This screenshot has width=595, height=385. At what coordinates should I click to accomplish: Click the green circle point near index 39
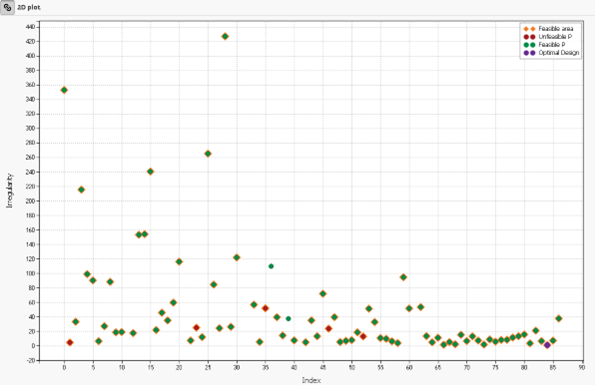pyautogui.click(x=288, y=319)
